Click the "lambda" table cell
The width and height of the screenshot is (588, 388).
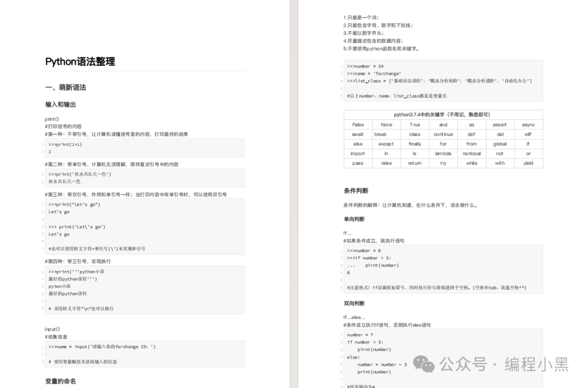pos(443,154)
